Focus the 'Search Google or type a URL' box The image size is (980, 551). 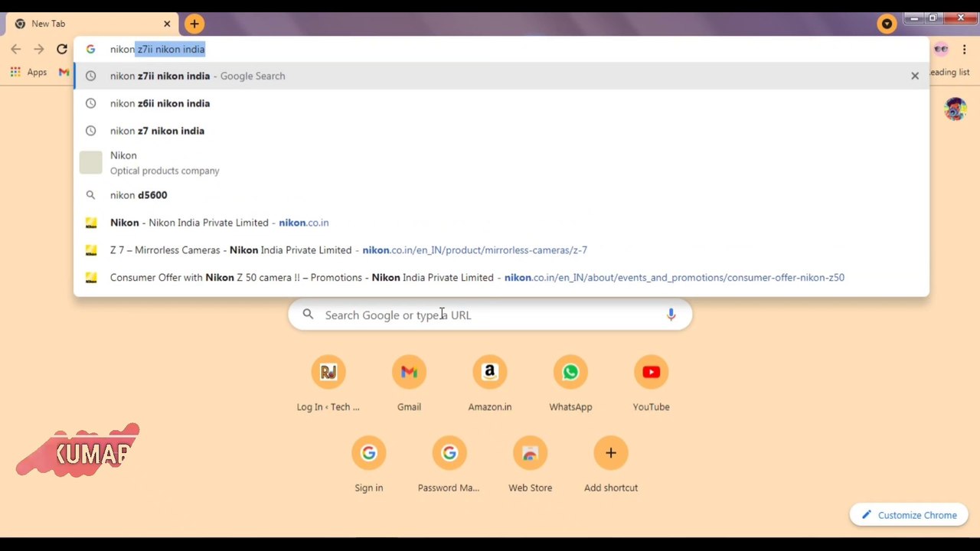point(490,315)
